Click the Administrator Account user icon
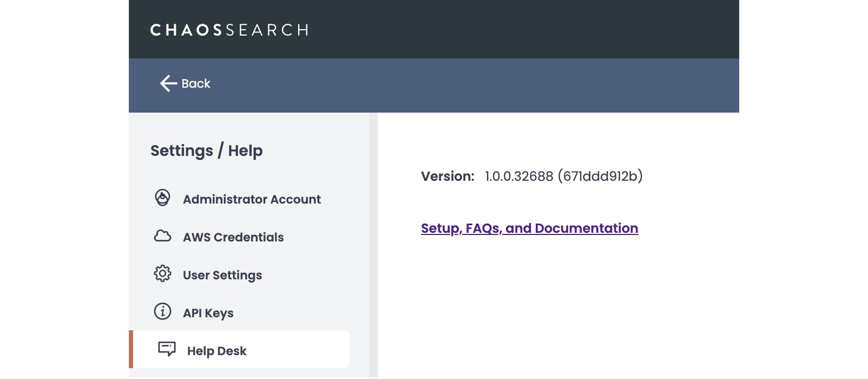This screenshot has height=379, width=868. [x=162, y=198]
